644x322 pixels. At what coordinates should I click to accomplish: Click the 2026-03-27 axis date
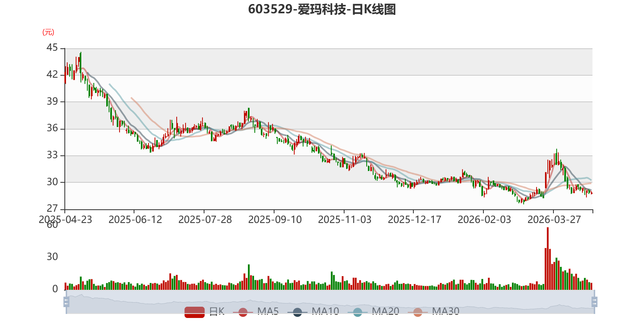point(554,220)
